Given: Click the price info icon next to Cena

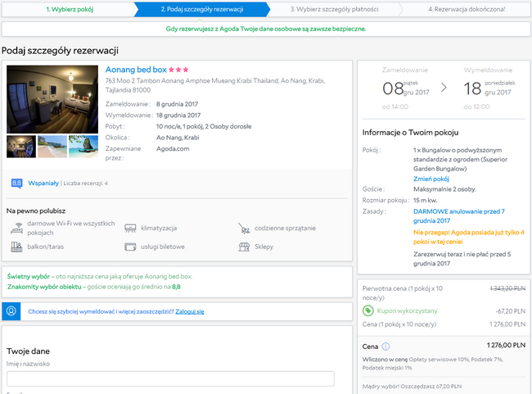Looking at the screenshot, I should tap(385, 346).
